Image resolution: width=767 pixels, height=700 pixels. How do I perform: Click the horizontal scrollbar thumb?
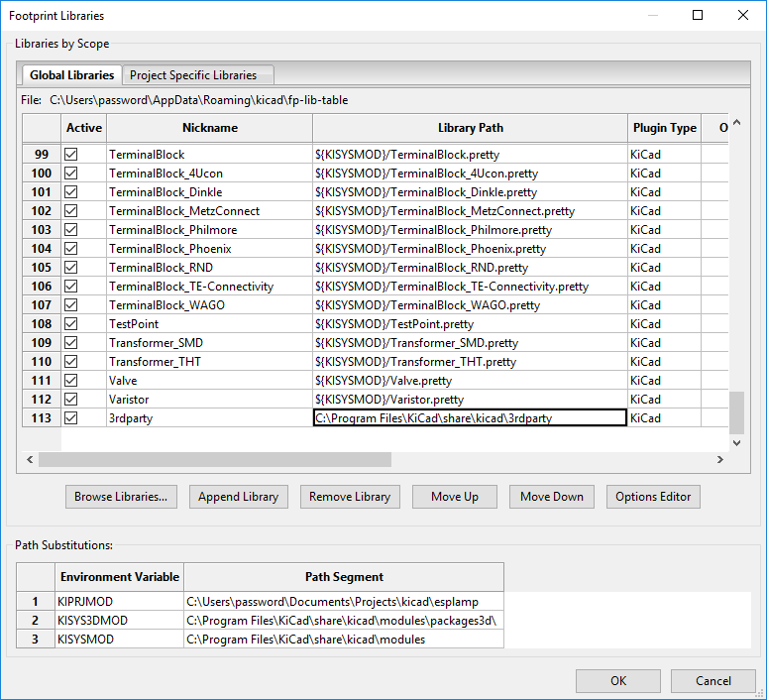point(215,460)
